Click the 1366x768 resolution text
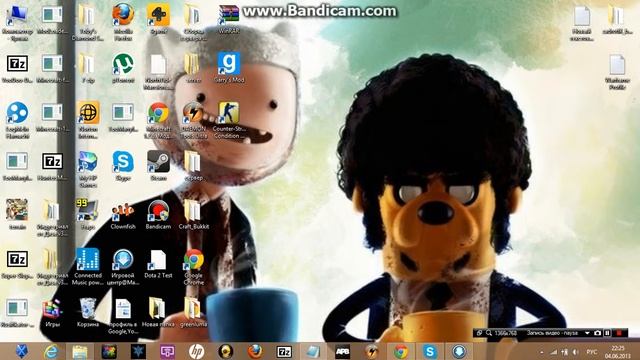 pos(505,333)
